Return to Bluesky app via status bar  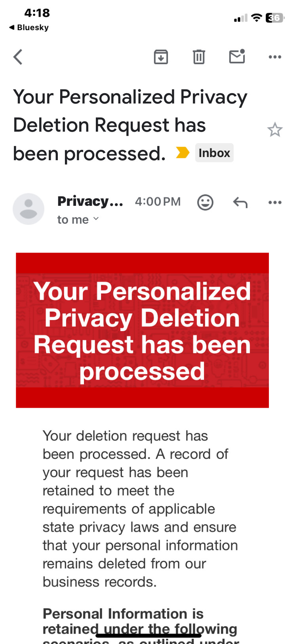[x=29, y=27]
